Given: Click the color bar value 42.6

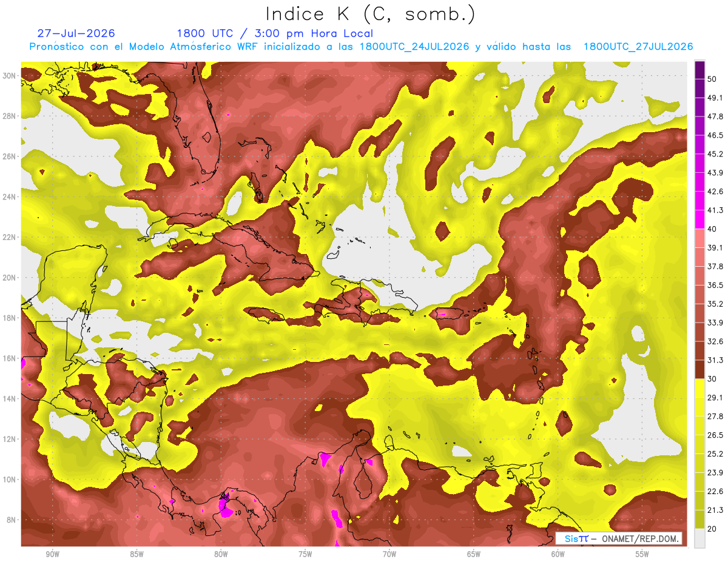Looking at the screenshot, I should click(x=716, y=192).
